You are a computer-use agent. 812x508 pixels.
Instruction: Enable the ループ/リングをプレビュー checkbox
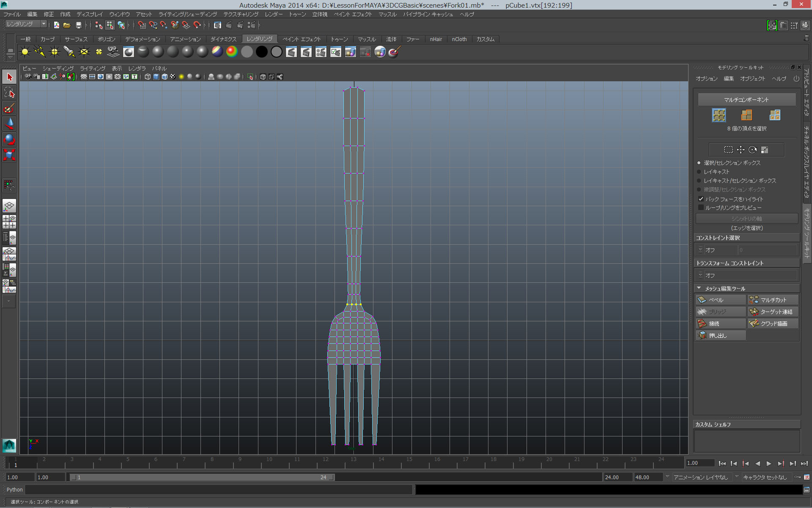702,207
